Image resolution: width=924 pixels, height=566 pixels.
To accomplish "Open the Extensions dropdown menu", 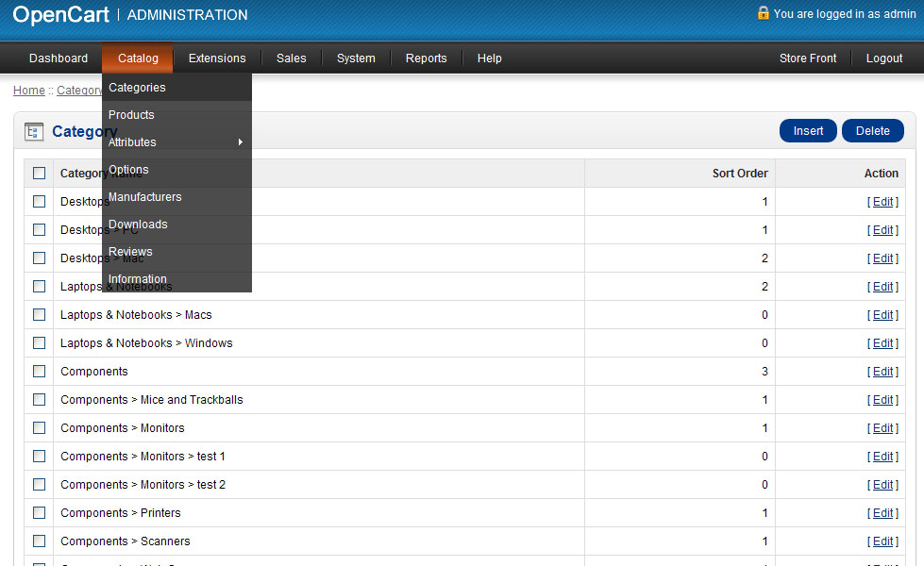I will click(217, 58).
